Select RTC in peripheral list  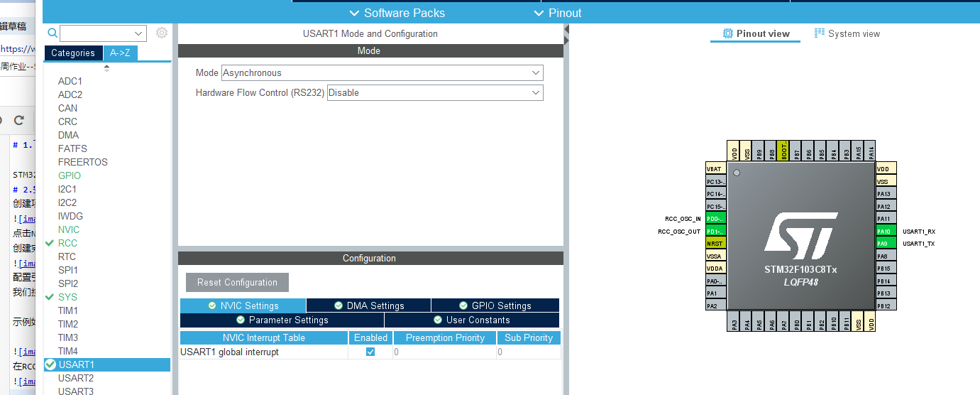(x=67, y=256)
